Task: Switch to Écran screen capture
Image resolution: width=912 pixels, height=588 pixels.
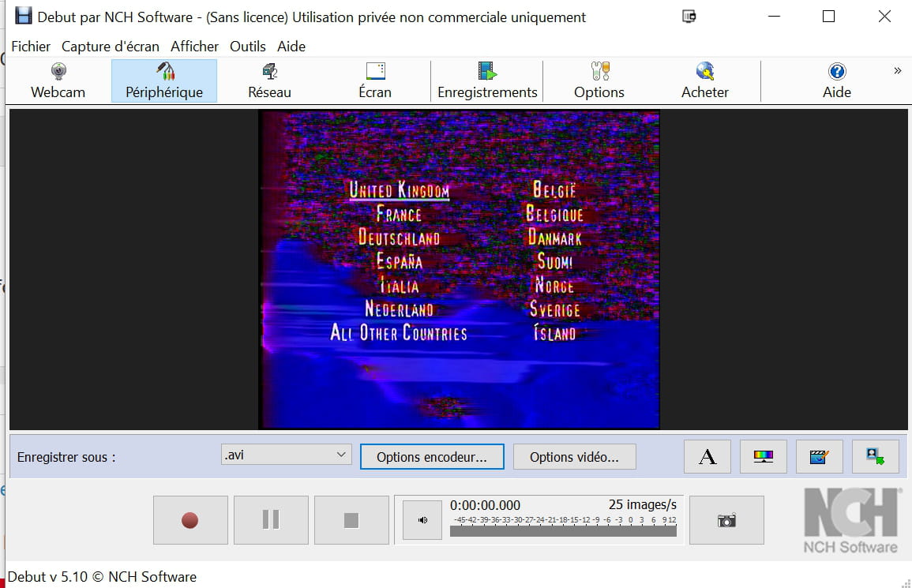Action: coord(375,81)
